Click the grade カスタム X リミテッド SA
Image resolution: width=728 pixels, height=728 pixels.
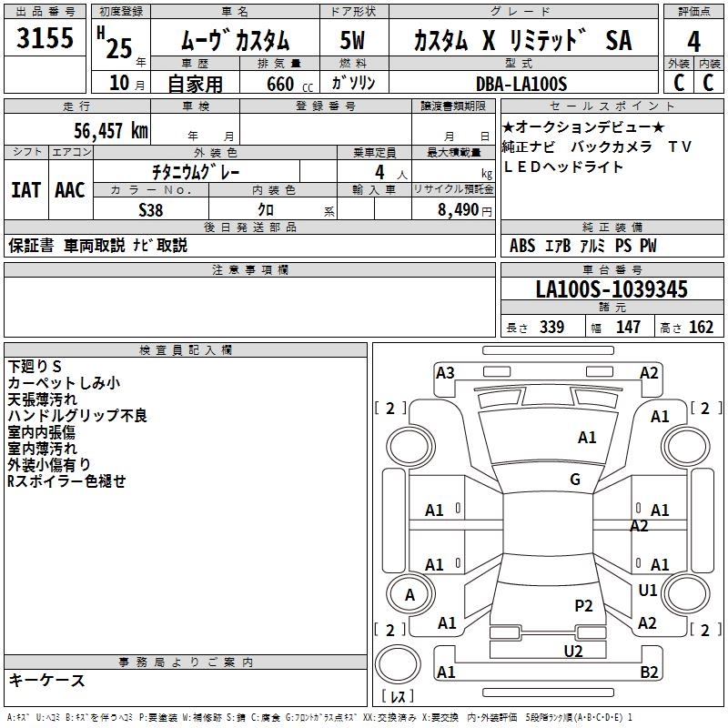[522, 40]
